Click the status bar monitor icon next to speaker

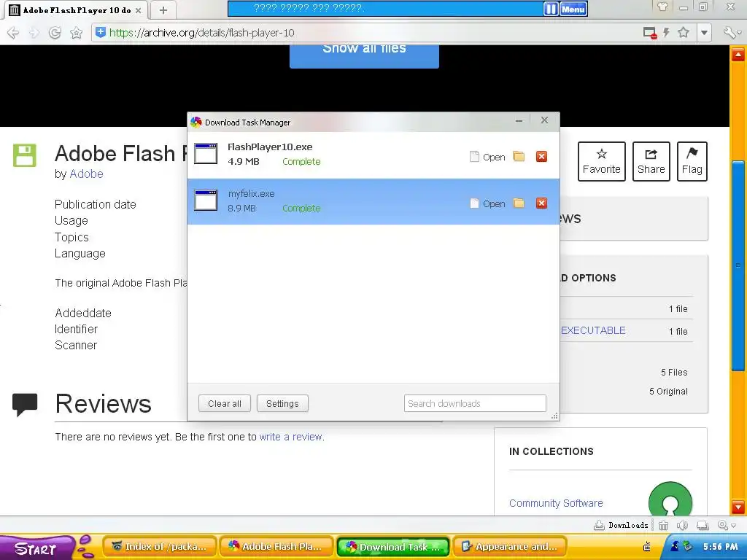[x=703, y=525]
